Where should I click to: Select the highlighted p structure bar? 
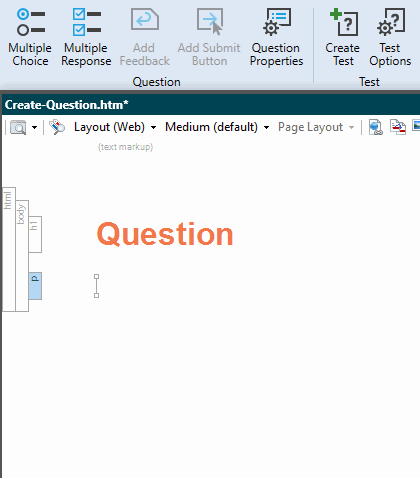(x=35, y=286)
